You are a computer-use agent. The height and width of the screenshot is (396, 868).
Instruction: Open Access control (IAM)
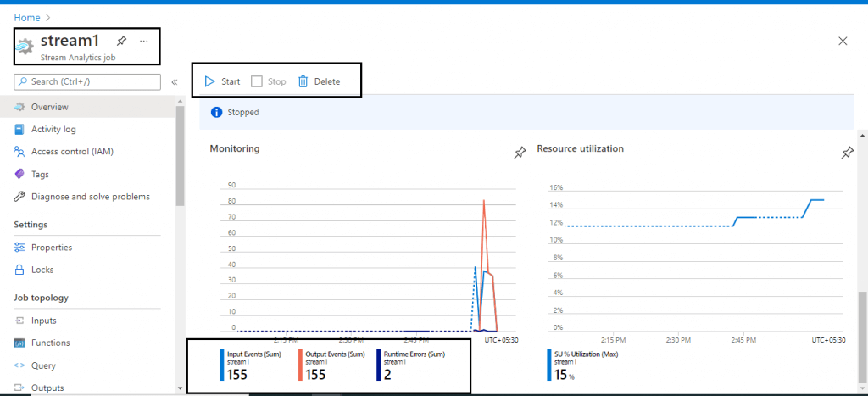[72, 152]
